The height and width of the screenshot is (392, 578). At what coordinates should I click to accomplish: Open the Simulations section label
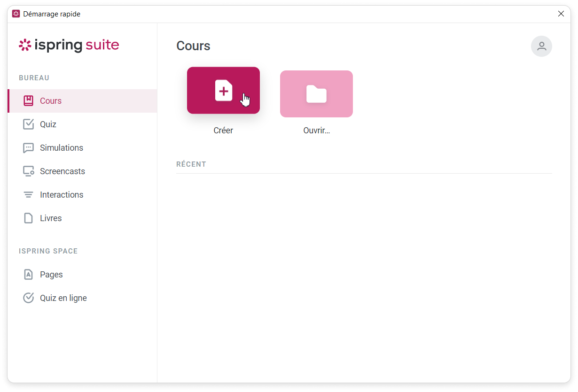point(62,148)
